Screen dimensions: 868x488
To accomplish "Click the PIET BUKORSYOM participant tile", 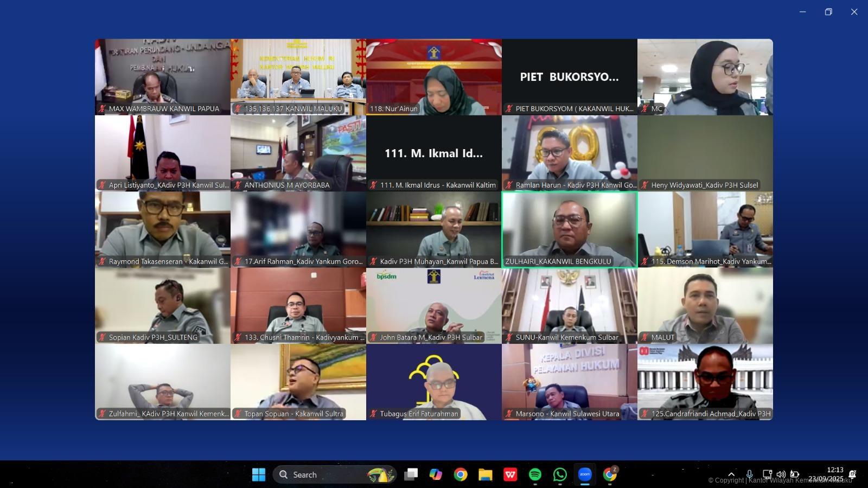I will pyautogui.click(x=569, y=76).
